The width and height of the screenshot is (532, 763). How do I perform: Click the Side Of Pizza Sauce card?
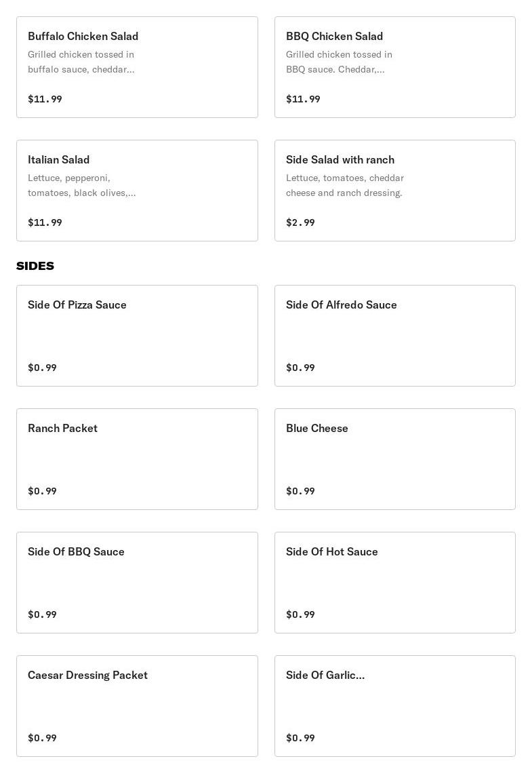point(137,336)
